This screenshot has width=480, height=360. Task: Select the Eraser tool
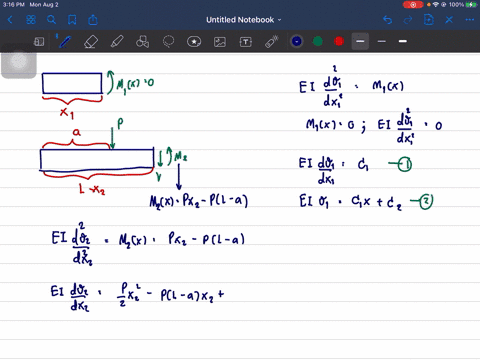(91, 42)
